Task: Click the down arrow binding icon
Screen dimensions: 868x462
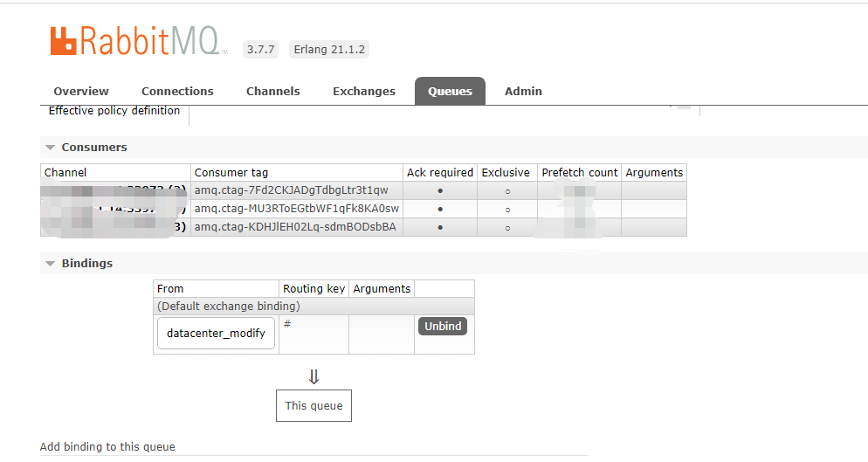Action: (313, 376)
